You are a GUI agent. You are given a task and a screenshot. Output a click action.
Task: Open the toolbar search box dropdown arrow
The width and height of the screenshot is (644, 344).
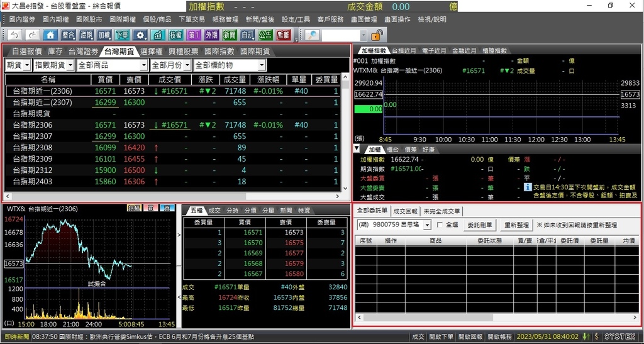[x=363, y=35]
